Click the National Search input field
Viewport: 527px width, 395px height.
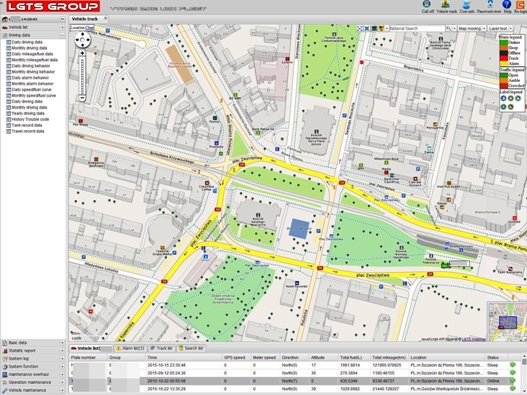(x=417, y=29)
